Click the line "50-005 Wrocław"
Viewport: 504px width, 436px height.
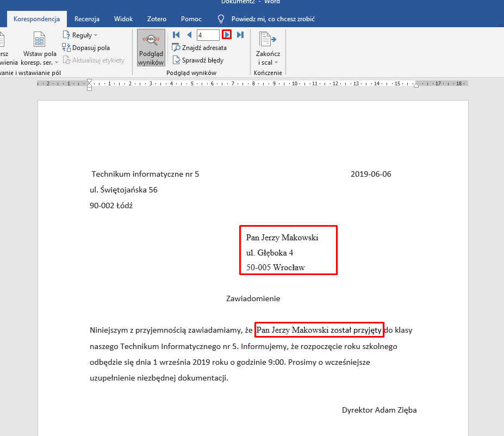[276, 267]
